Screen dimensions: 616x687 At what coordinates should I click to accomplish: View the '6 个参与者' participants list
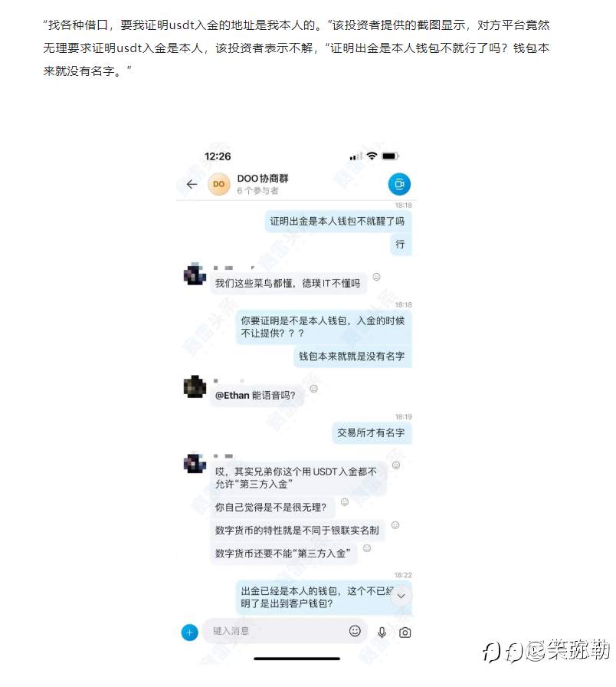pyautogui.click(x=257, y=191)
